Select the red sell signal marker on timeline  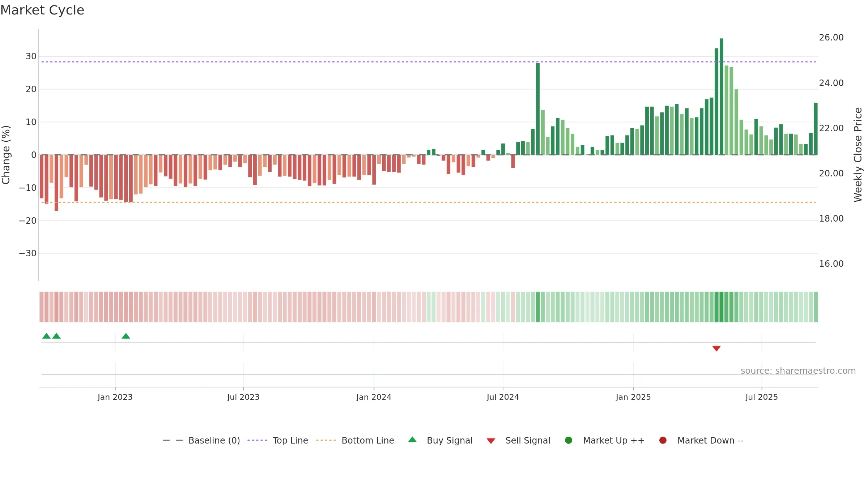[x=716, y=348]
